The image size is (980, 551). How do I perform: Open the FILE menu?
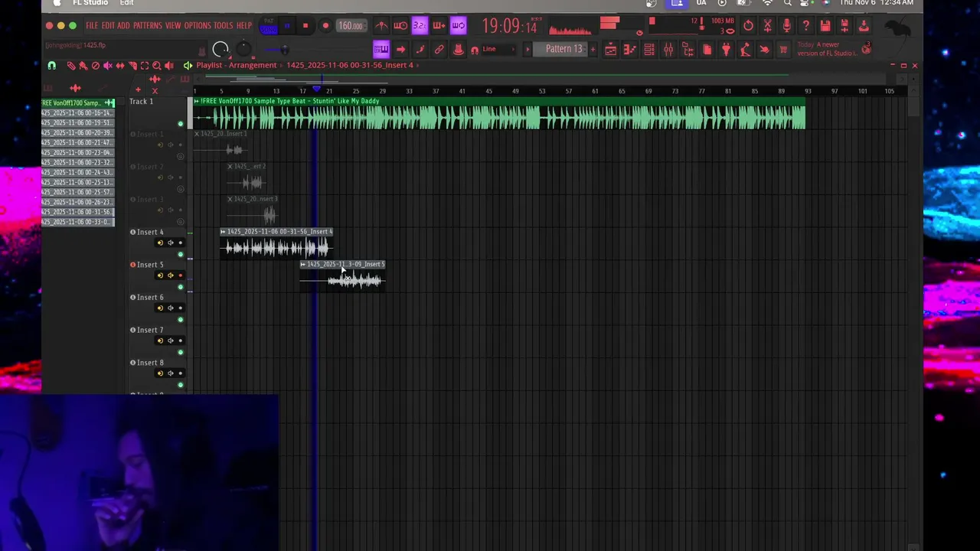92,25
